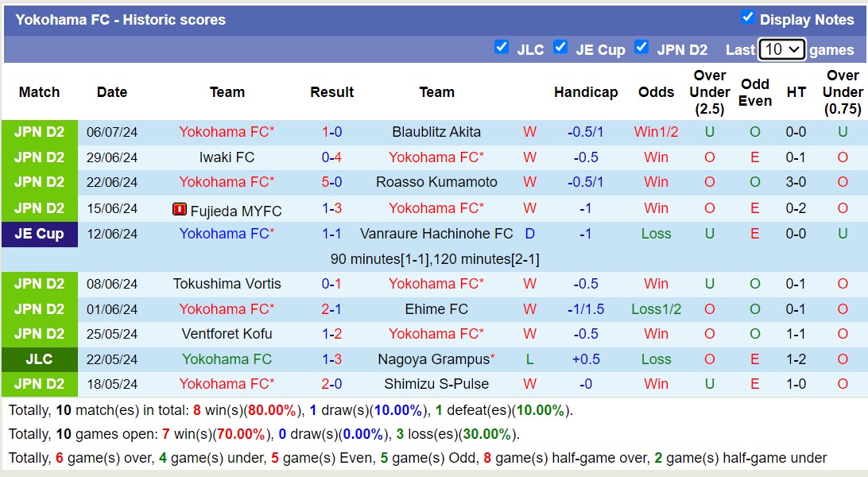Select the Blaublitz Akita team name
The image size is (868, 477).
coord(437,132)
